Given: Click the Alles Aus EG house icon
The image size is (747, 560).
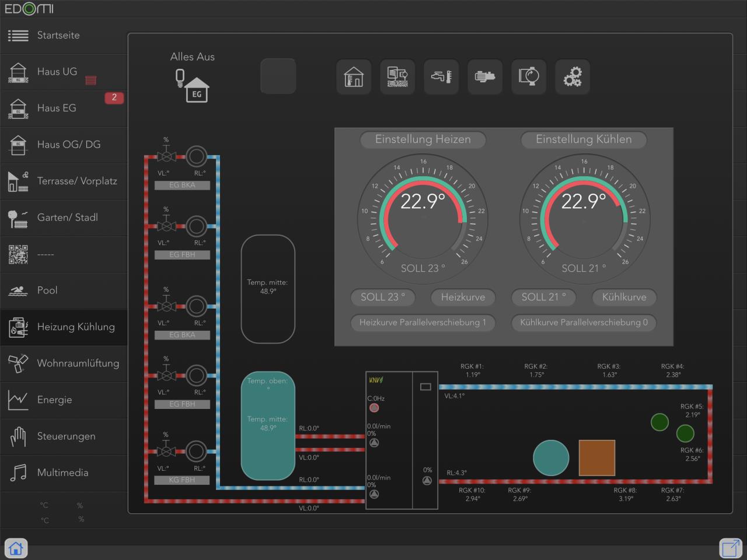Looking at the screenshot, I should pos(193,86).
